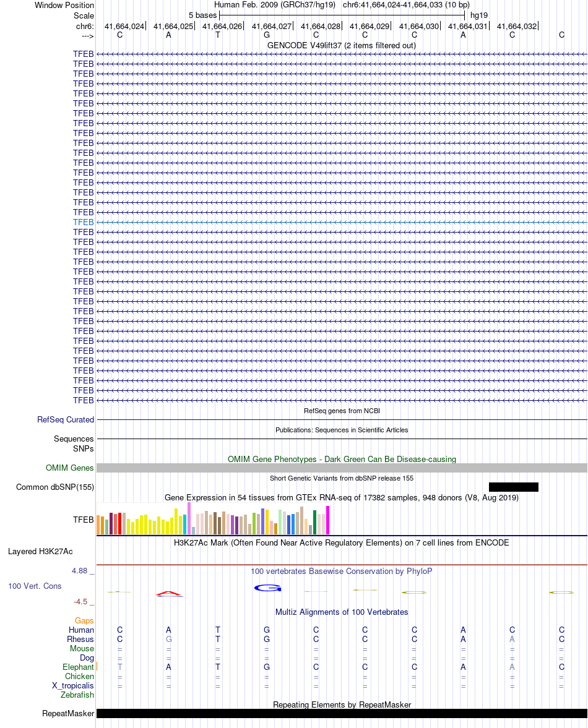Click the 'RefSeq genes from NCBI' title
This screenshot has width=588, height=728.
[342, 411]
